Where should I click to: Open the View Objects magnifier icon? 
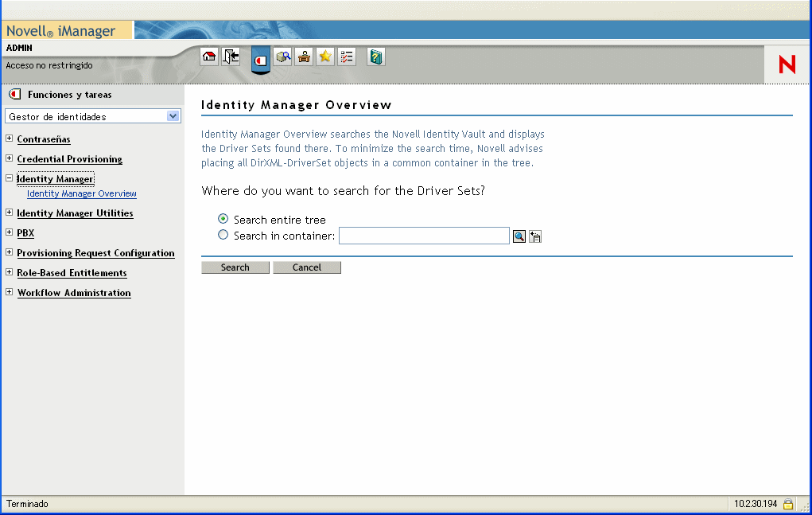click(x=283, y=57)
